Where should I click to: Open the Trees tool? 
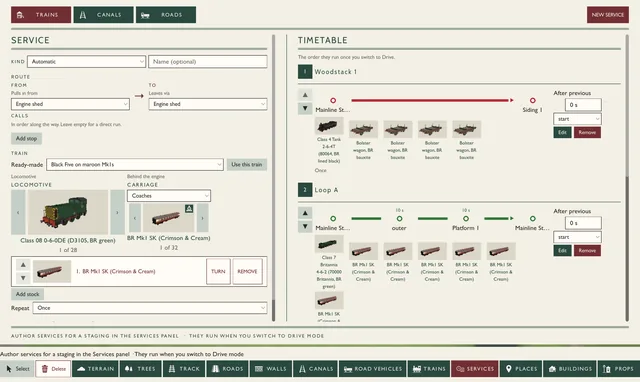140,369
